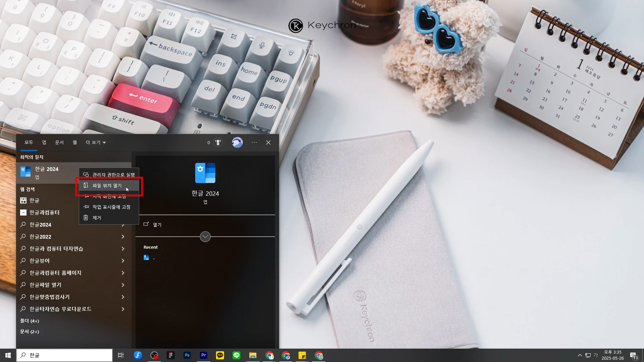
Task: Launch Premiere Pro from the taskbar
Action: (x=204, y=355)
